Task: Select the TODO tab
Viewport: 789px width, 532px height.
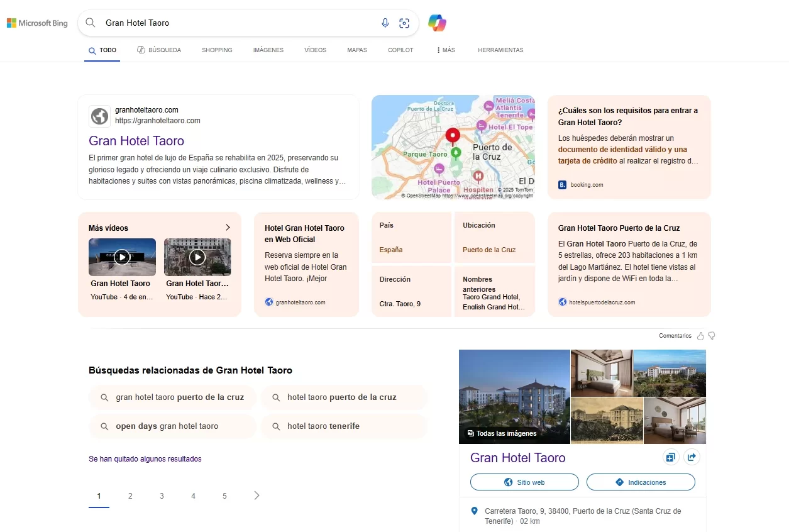Action: tap(102, 50)
